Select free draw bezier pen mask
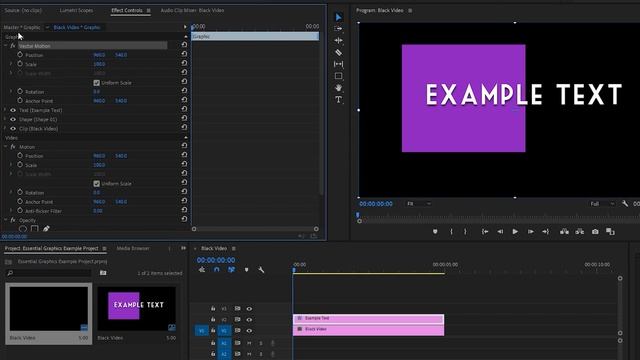640x360 pixels. coord(46,229)
